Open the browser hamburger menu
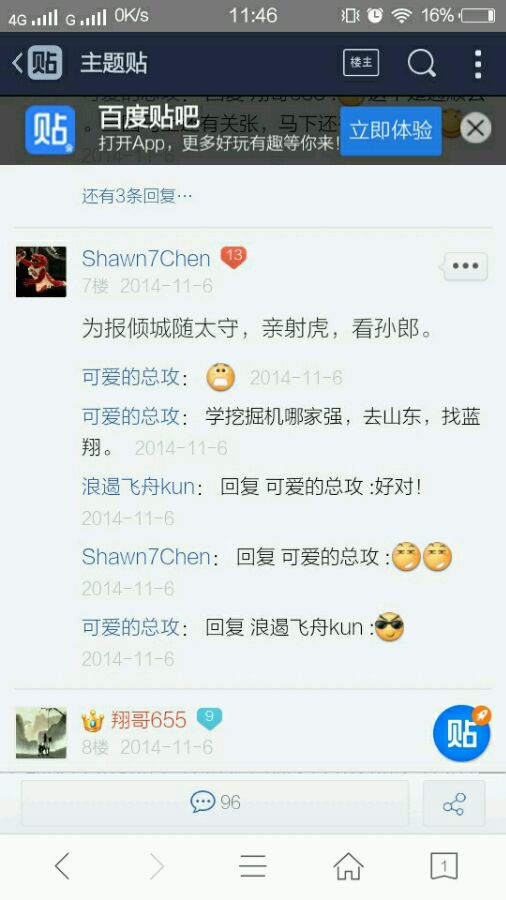Screen dimensions: 506x900 coord(253,866)
